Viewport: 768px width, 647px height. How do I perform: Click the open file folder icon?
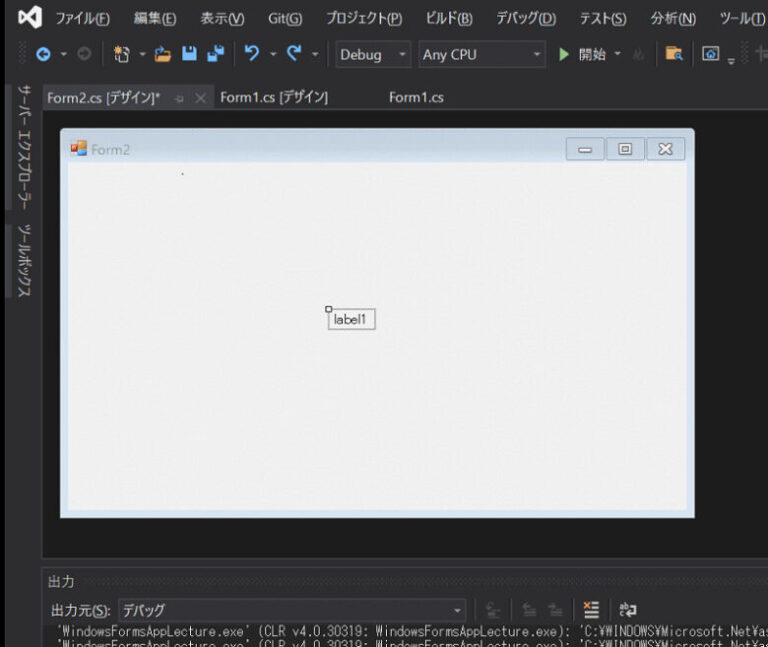point(163,54)
